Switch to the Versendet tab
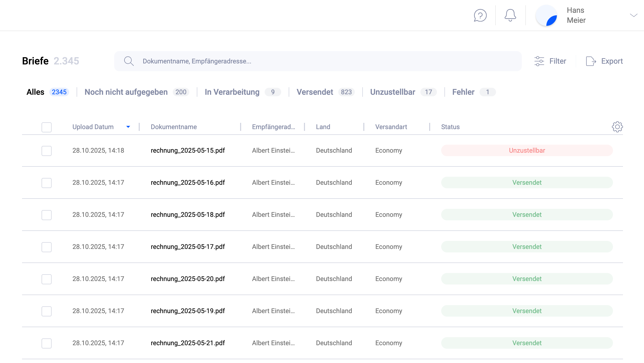Image resolution: width=644 pixels, height=363 pixels. pos(315,92)
